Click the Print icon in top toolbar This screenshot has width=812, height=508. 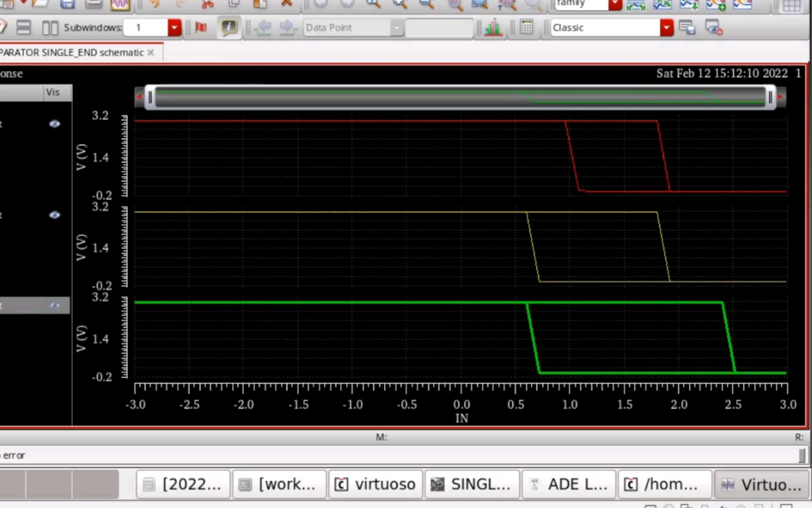(x=94, y=4)
